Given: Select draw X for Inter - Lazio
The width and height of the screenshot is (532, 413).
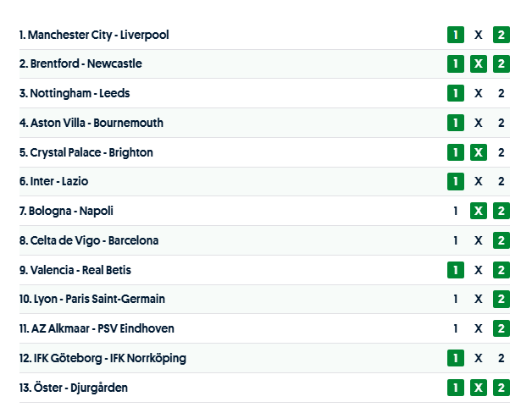Looking at the screenshot, I should click(479, 181).
